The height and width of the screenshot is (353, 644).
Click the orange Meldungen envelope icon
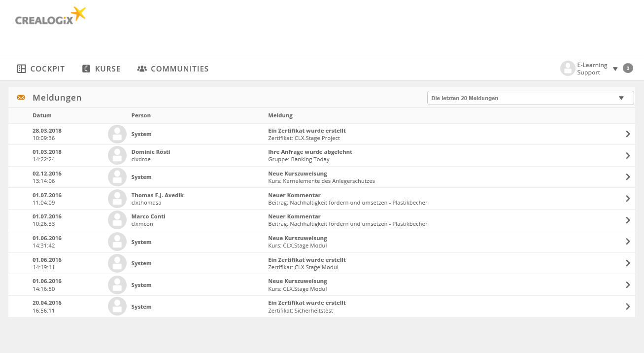point(21,98)
